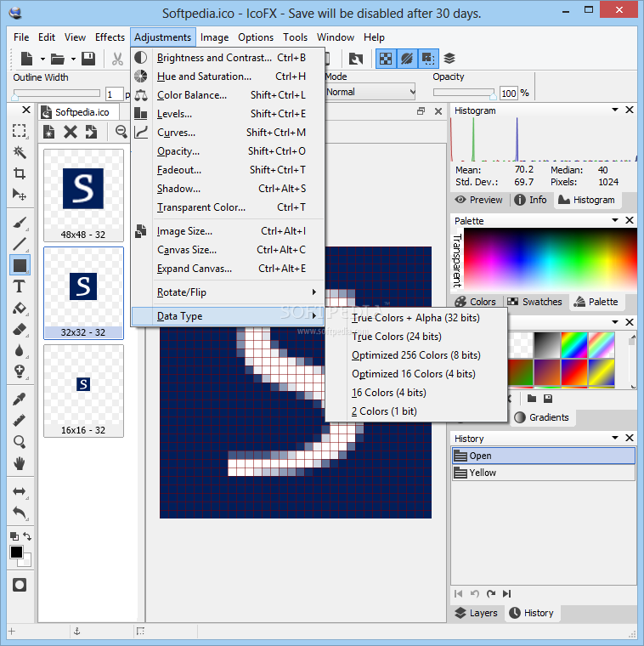The image size is (644, 646).
Task: Open the Mode combo box showing Normal
Action: tap(370, 92)
